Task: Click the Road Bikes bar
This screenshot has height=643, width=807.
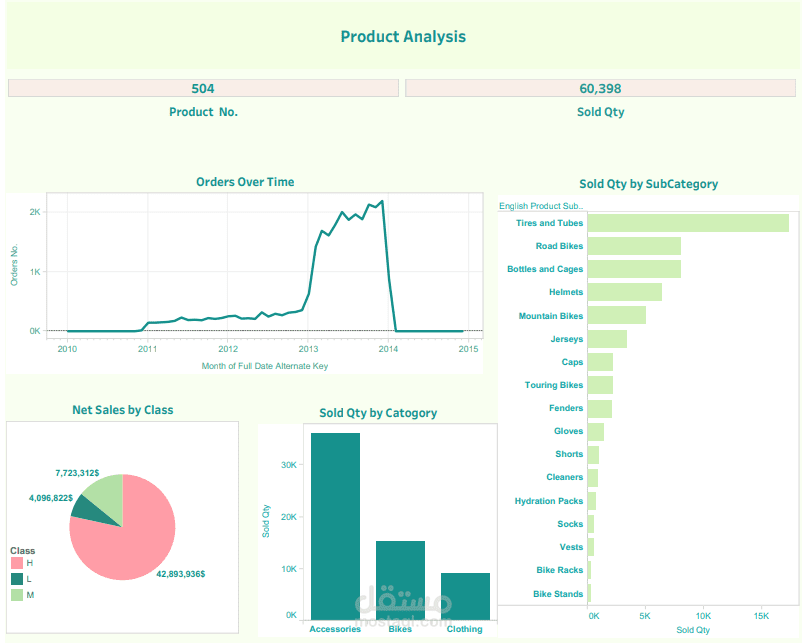Action: tap(634, 246)
